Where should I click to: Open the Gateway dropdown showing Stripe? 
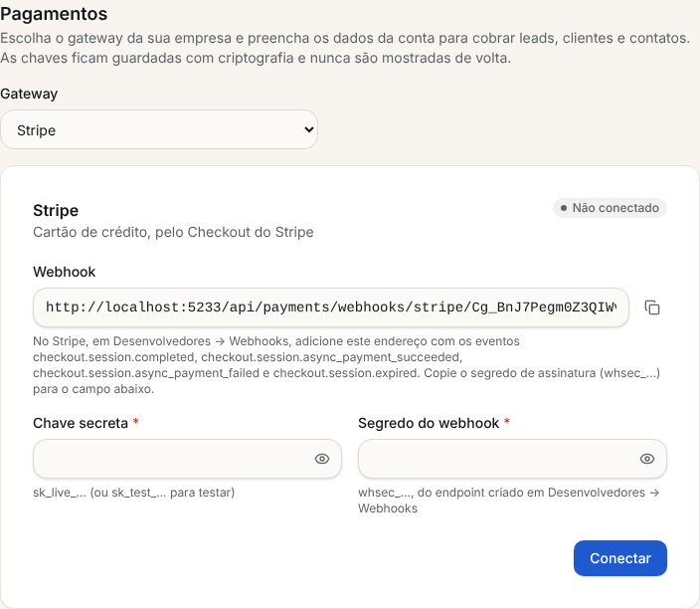(x=159, y=129)
